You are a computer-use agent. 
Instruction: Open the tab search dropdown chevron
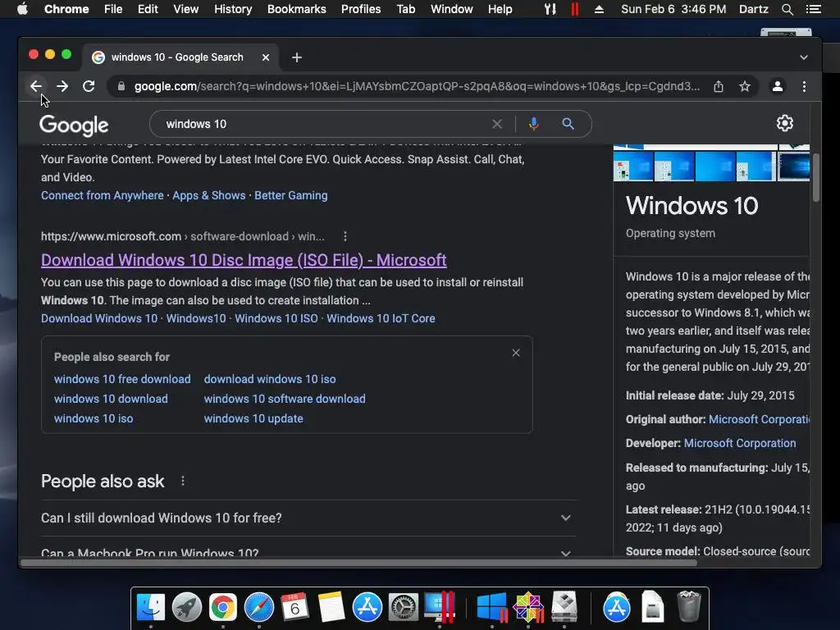coord(804,57)
